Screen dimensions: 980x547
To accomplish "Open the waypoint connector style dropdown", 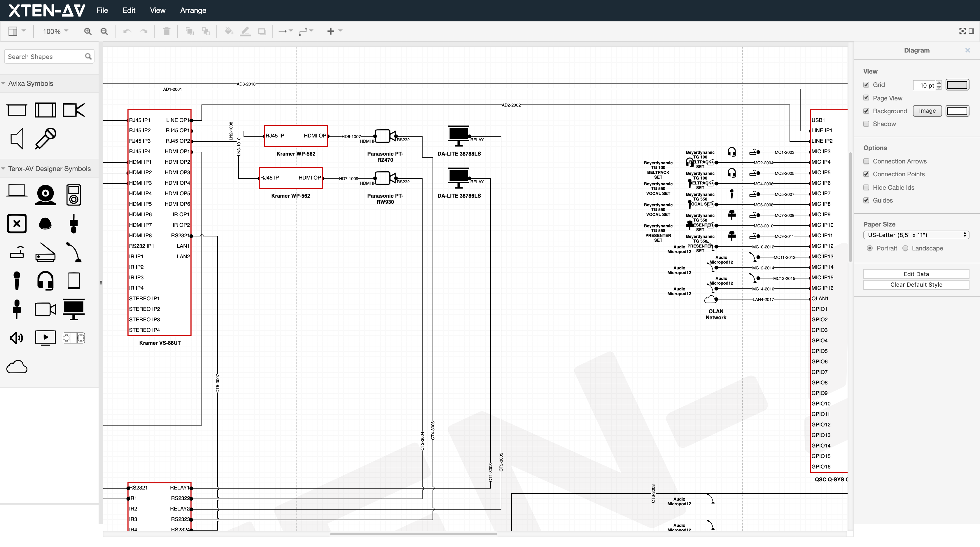I will coord(306,31).
